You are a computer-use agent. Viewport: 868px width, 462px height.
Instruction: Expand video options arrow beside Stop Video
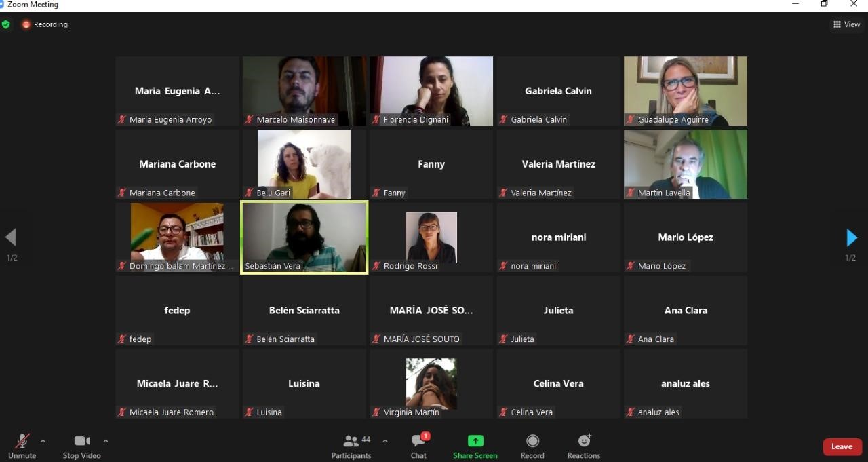(106, 441)
